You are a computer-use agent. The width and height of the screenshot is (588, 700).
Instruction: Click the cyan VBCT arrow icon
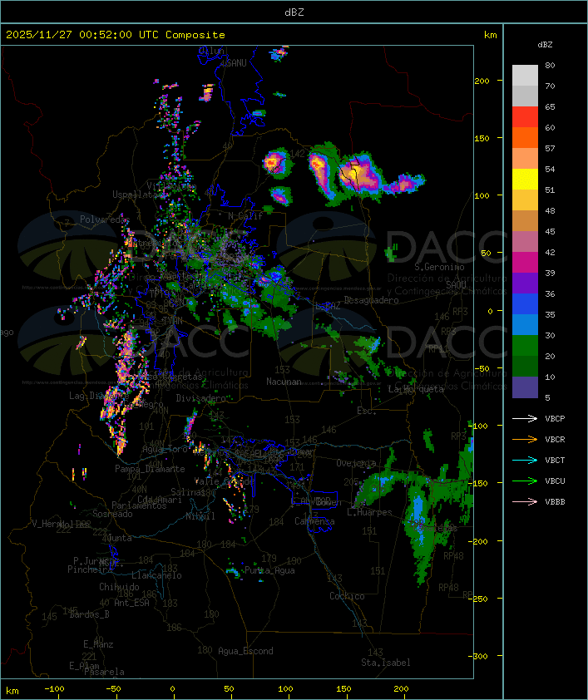tap(525, 460)
